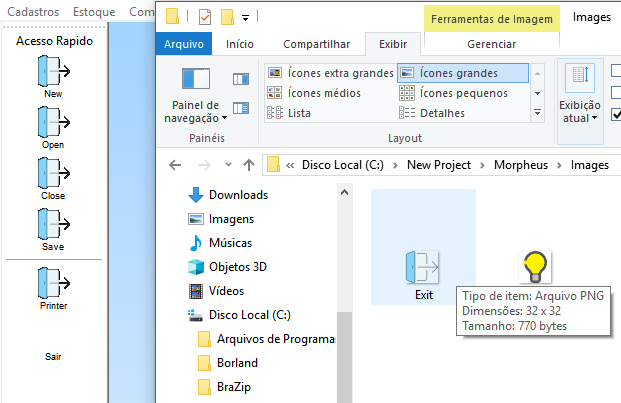Click the Sair label in Acesso Rapido

[53, 357]
